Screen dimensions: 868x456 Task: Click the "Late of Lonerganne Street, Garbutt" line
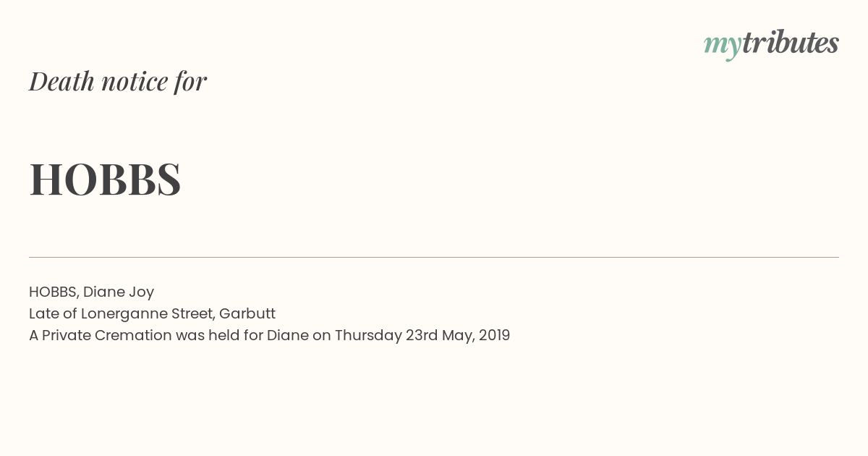point(152,314)
